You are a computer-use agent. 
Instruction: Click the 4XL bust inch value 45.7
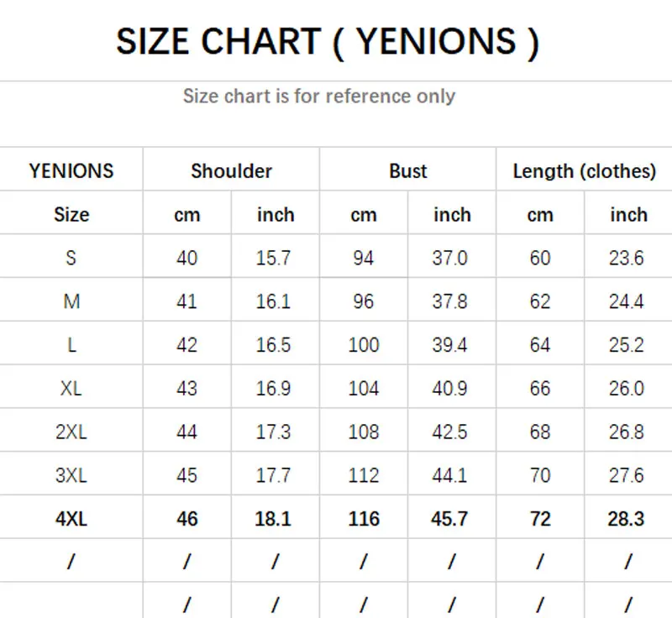[x=449, y=519]
